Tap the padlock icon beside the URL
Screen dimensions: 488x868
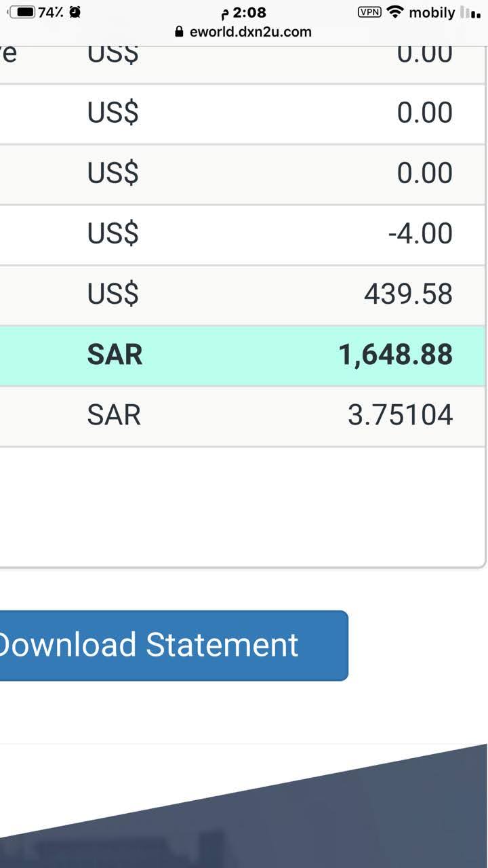pyautogui.click(x=179, y=31)
